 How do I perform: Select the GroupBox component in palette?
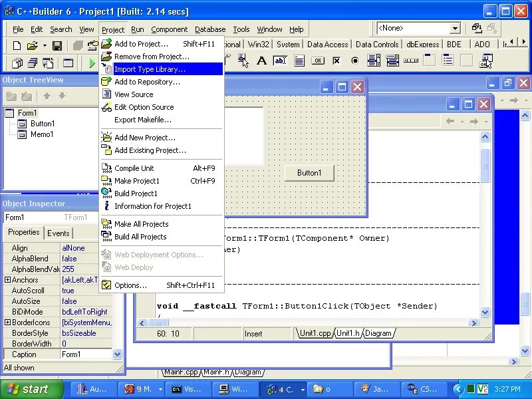430,61
